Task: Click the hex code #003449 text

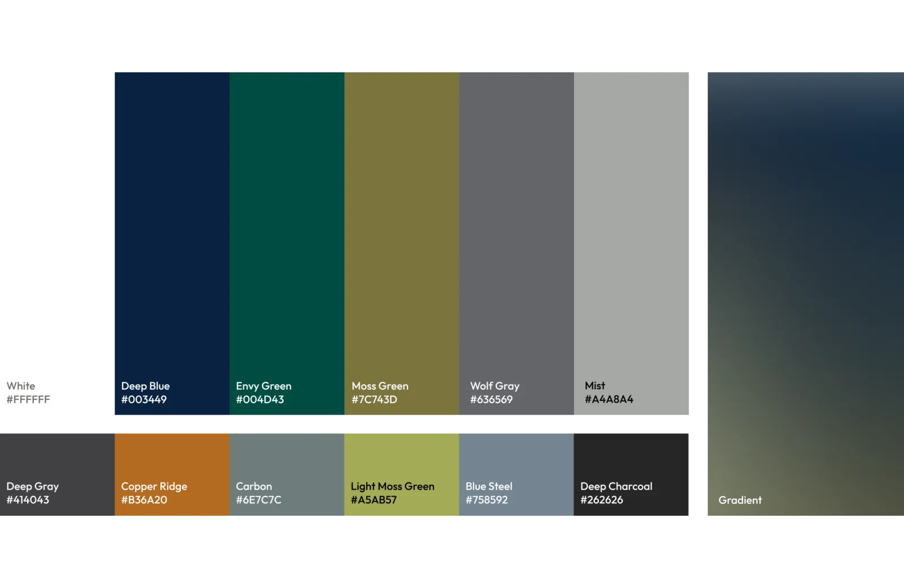Action: 144,399
